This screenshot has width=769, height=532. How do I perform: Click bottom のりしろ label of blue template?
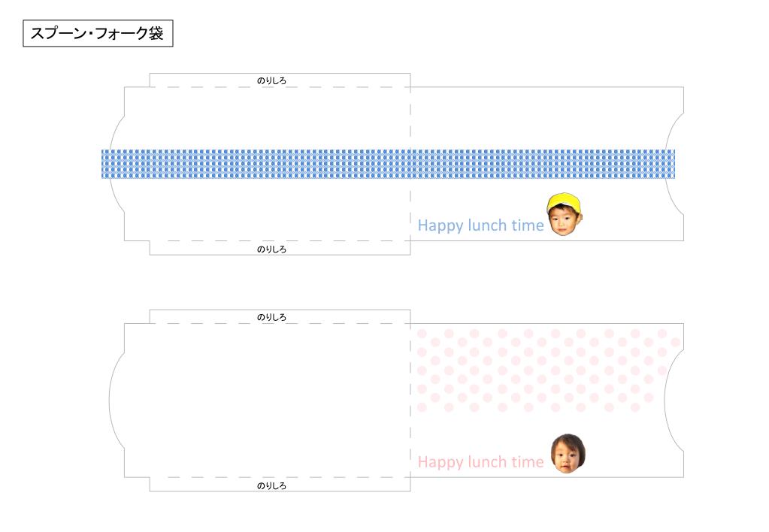click(271, 249)
